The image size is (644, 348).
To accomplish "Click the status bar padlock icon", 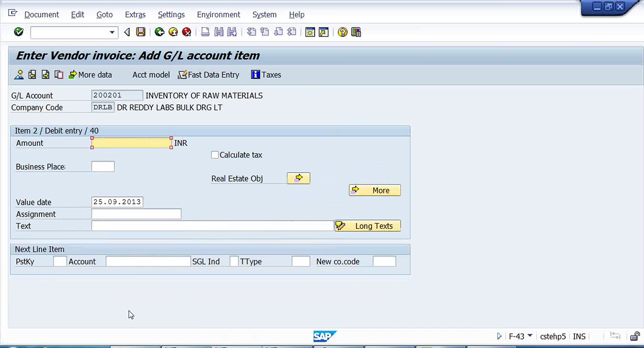I will pyautogui.click(x=635, y=336).
